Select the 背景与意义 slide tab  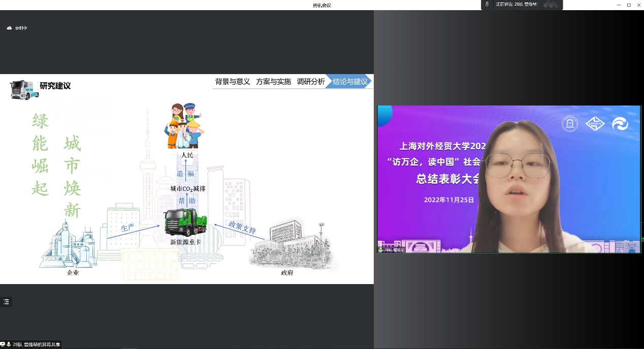click(x=233, y=82)
